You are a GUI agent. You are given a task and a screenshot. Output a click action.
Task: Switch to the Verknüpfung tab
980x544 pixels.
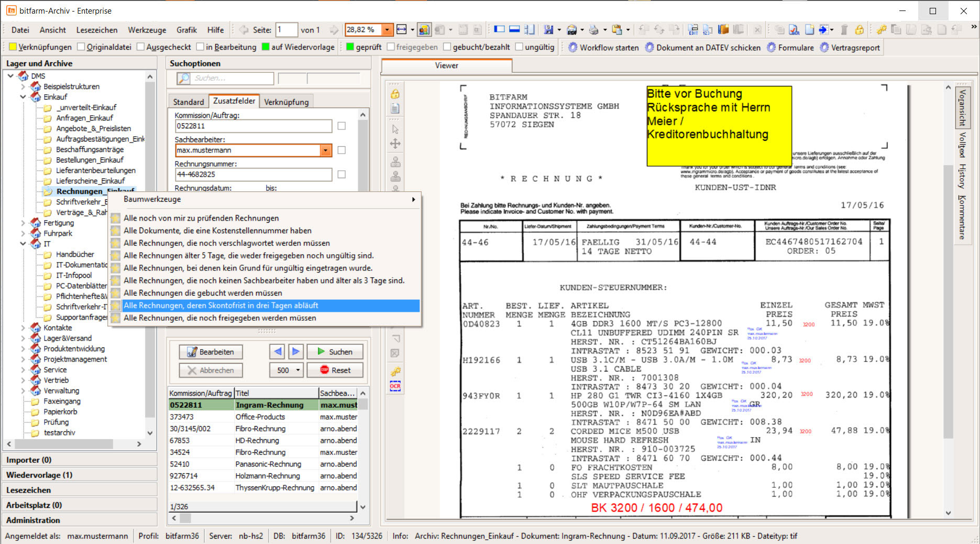[286, 102]
